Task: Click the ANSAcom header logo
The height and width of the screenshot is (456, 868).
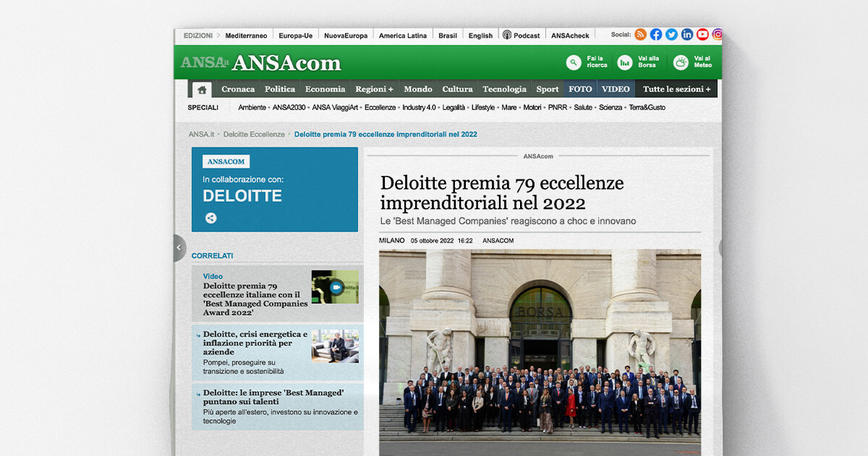Action: pos(286,64)
